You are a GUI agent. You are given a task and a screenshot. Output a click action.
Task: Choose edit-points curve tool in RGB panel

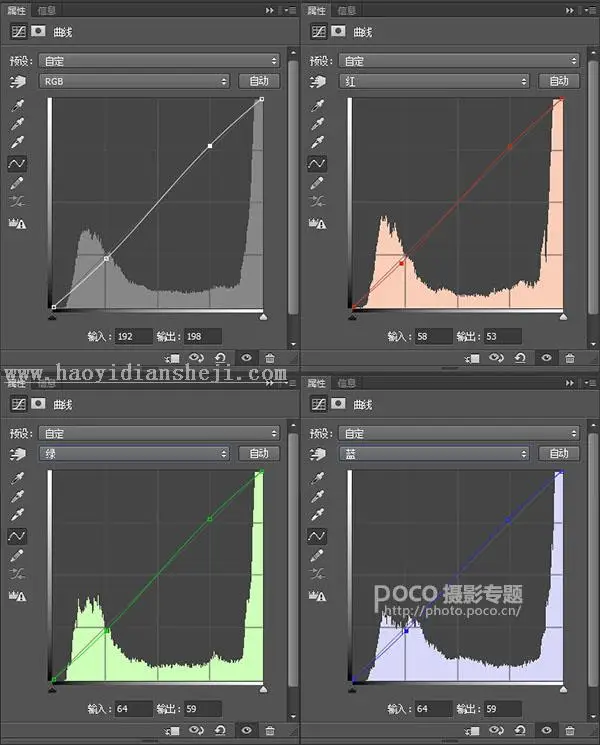(x=17, y=163)
